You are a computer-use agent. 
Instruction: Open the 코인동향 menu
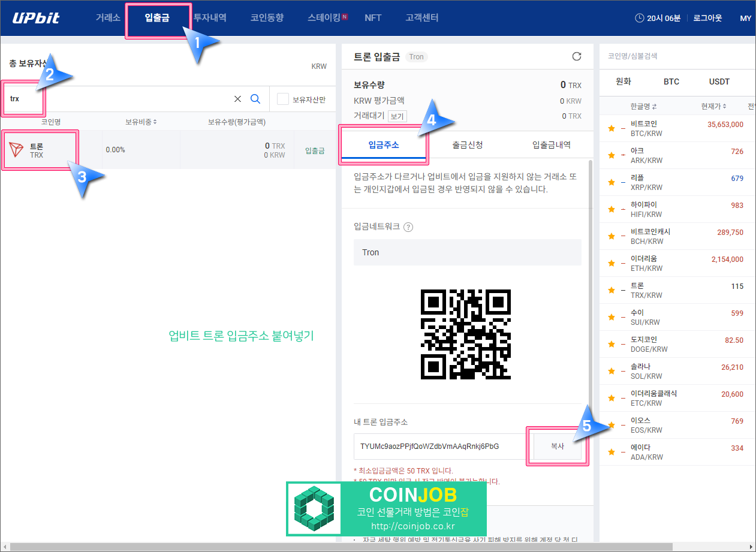coord(267,18)
